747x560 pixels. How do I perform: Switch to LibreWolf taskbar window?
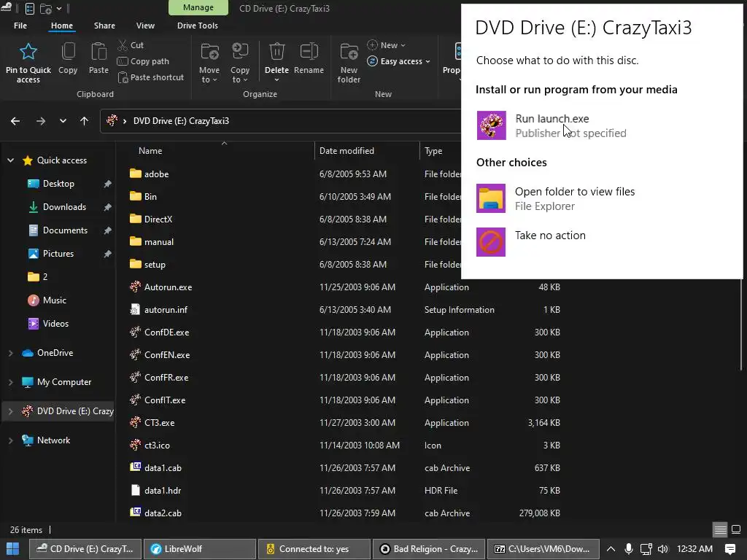pos(200,549)
